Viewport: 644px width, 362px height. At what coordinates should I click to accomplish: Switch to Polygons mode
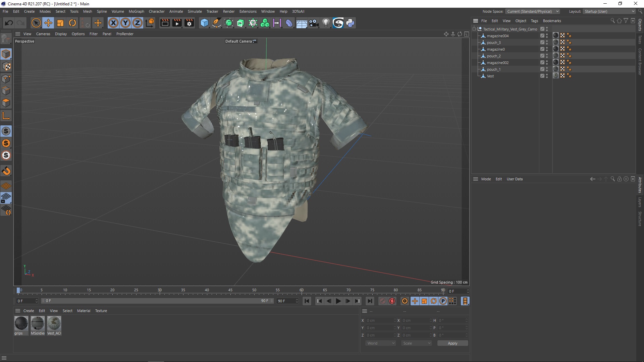point(6,103)
